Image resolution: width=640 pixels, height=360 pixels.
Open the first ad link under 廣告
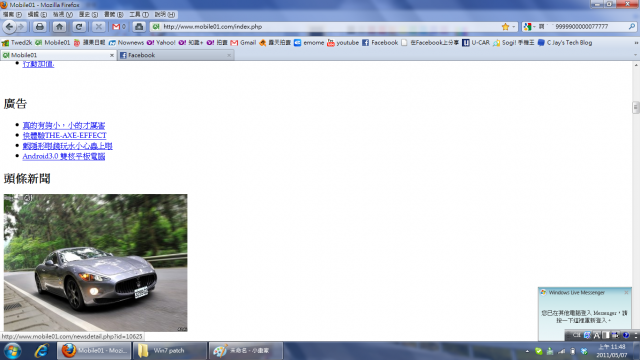pos(64,125)
